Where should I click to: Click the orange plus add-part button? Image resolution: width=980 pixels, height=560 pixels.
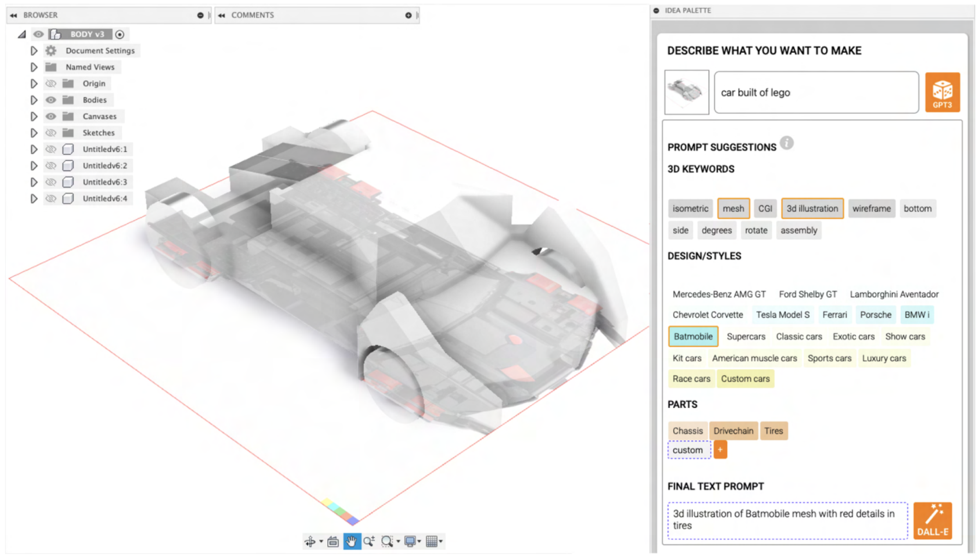coord(720,449)
